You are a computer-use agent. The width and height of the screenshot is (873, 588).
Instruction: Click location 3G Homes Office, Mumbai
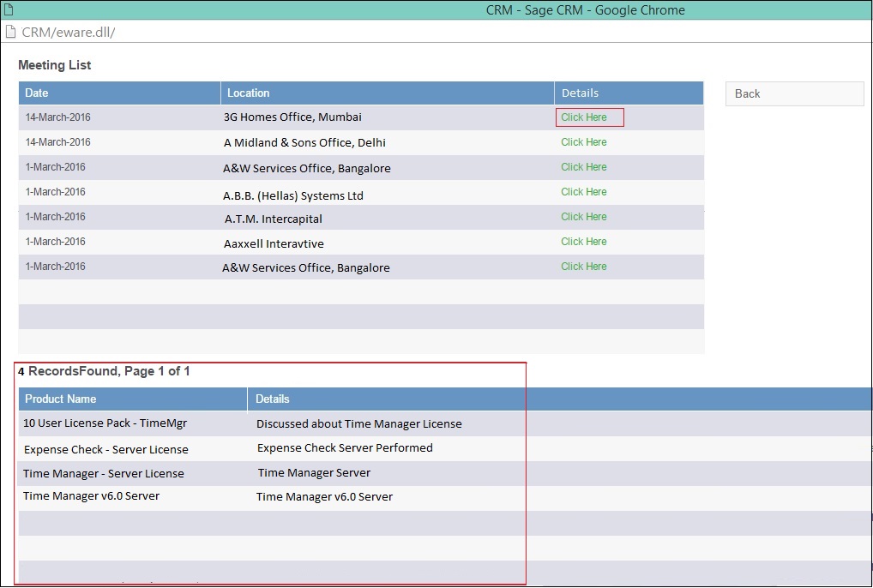coord(292,117)
